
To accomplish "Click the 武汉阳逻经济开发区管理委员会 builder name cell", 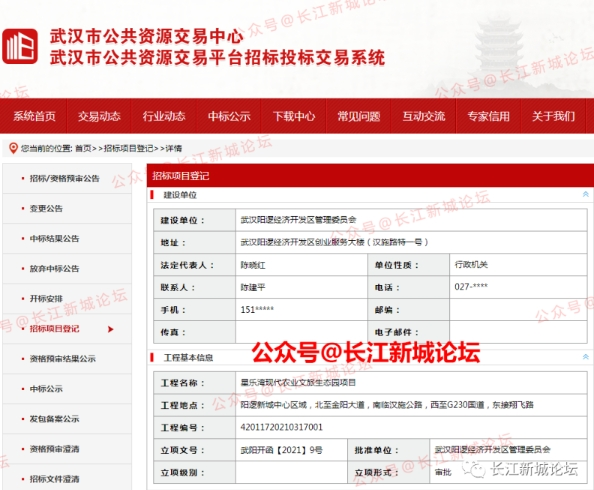I will [x=411, y=220].
